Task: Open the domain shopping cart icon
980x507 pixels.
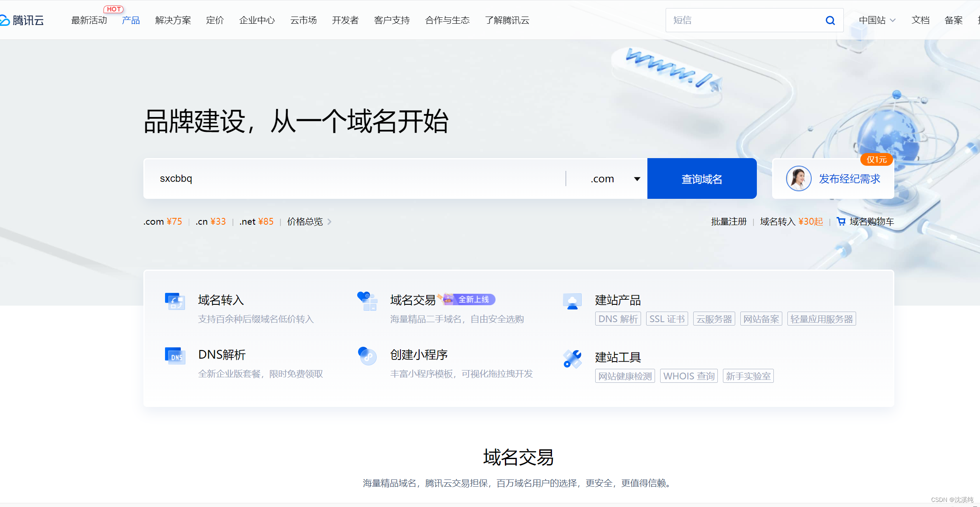Action: coord(841,221)
